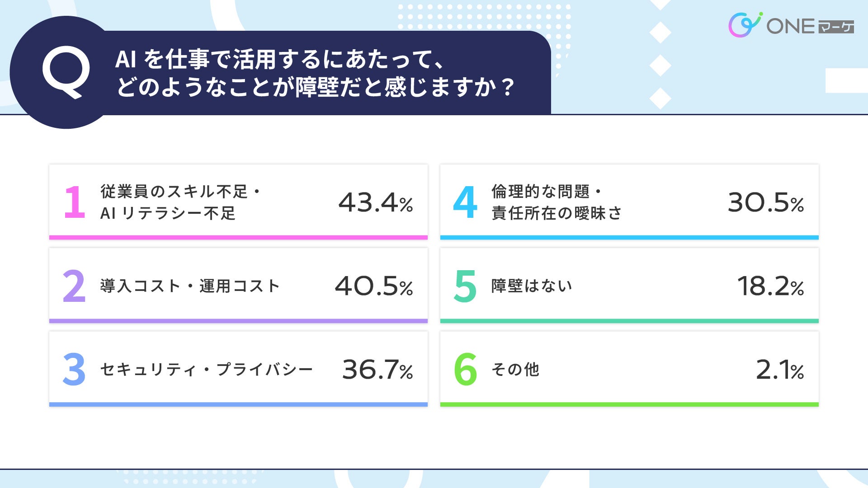Click the 2.1% percentage
This screenshot has height=488, width=868.
pos(779,370)
